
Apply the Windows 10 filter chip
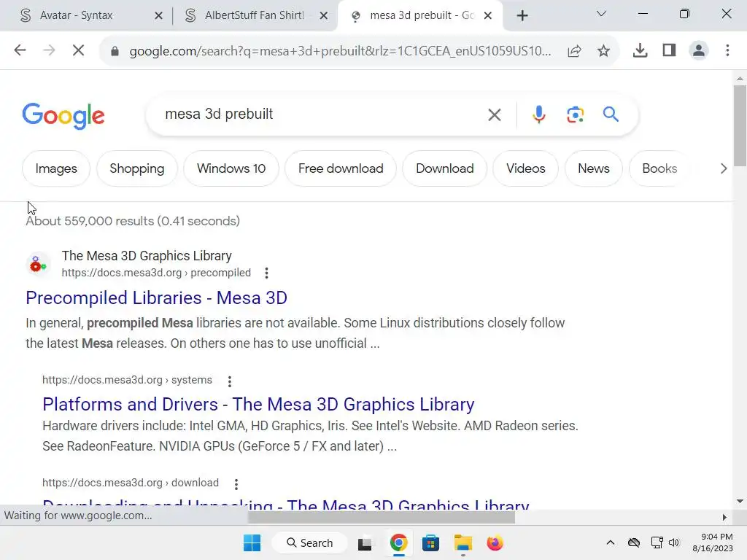click(231, 168)
